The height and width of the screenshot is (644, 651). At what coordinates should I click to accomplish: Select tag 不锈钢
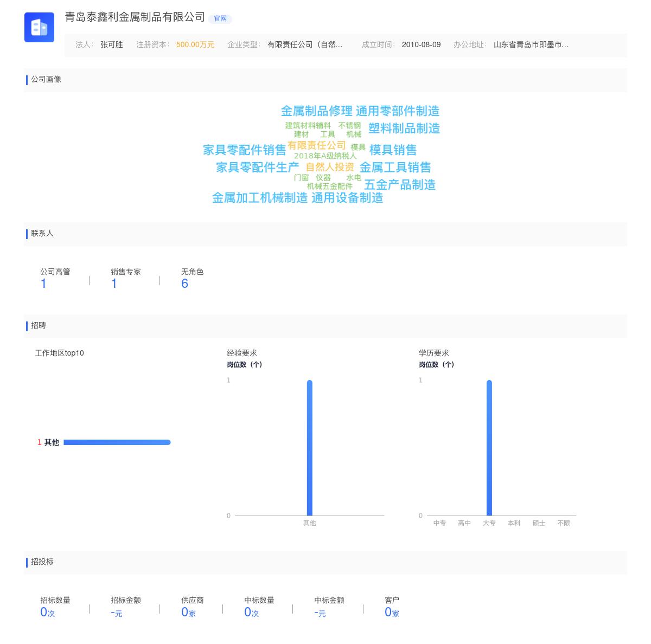point(349,125)
